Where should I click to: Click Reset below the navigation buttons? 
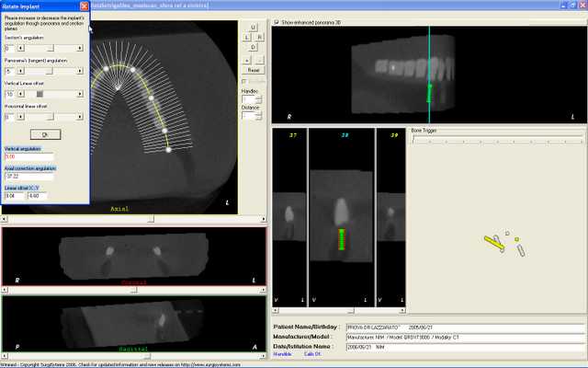[x=254, y=70]
